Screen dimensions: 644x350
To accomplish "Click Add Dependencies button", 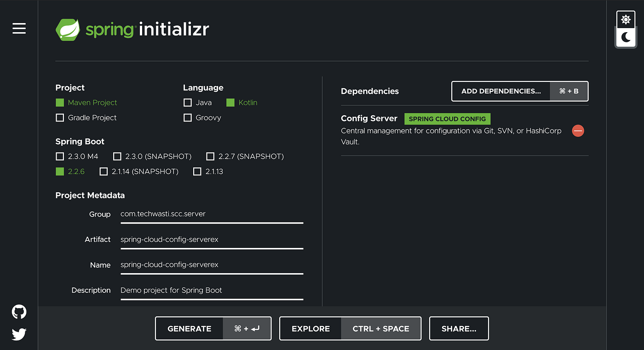I will pyautogui.click(x=520, y=91).
